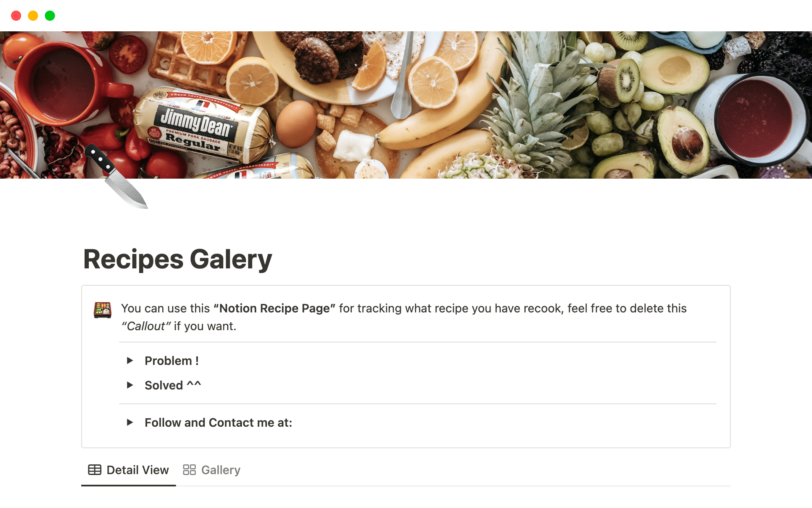Click the bold "Notion Recipe Page" text
Image resolution: width=812 pixels, height=508 pixels.
click(x=274, y=308)
